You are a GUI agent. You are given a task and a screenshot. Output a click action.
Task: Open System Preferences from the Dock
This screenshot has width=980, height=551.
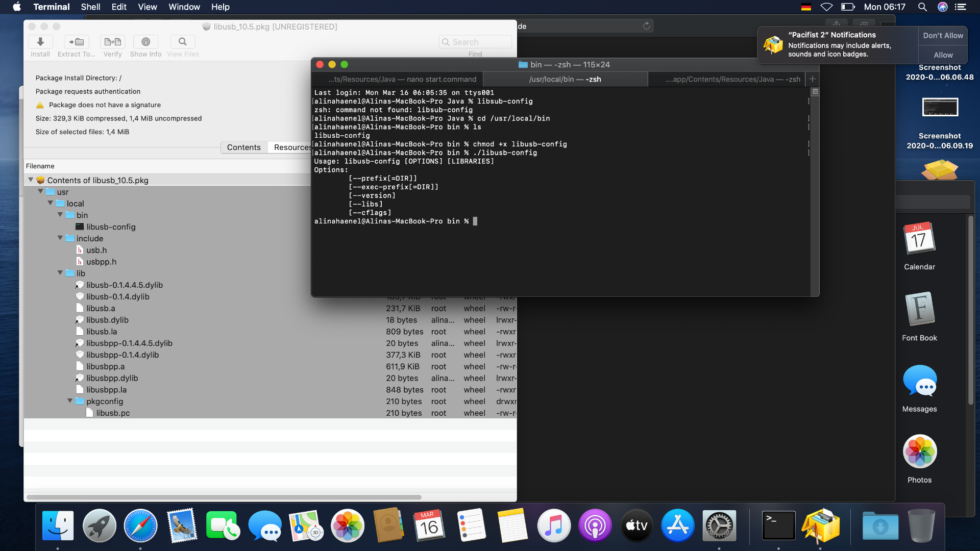(719, 525)
